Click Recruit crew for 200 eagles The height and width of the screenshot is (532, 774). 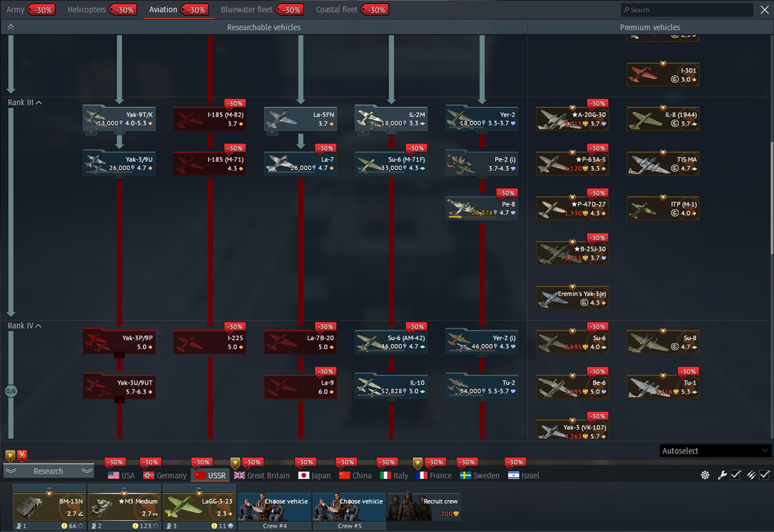pyautogui.click(x=424, y=507)
